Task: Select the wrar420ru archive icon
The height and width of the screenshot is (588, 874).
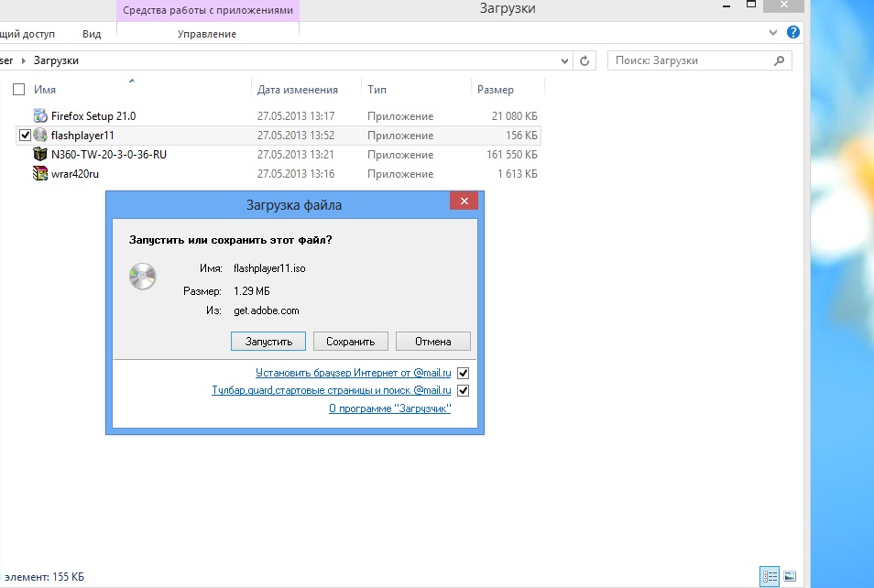Action: tap(40, 173)
